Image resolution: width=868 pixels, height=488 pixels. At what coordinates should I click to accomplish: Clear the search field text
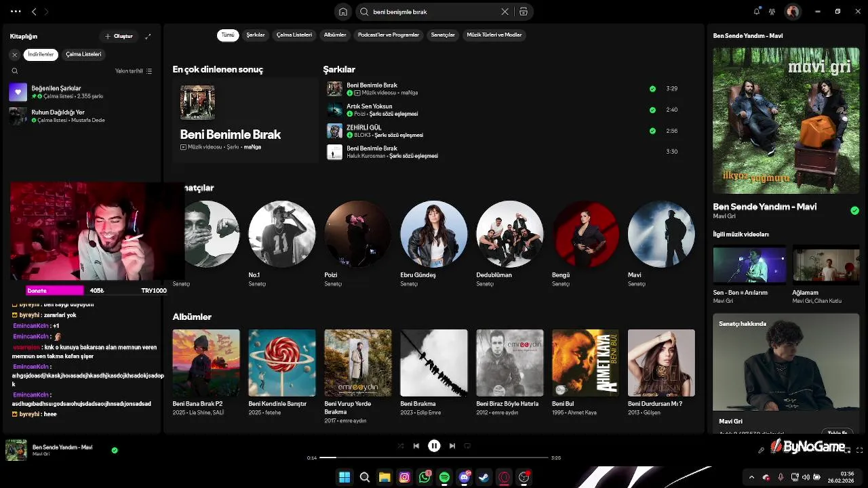click(x=505, y=12)
